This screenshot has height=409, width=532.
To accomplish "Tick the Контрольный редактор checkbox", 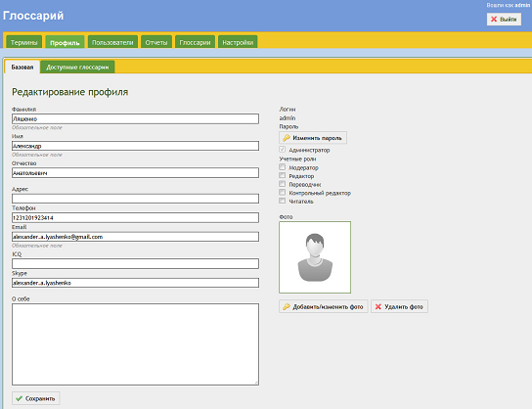I will pyautogui.click(x=282, y=193).
